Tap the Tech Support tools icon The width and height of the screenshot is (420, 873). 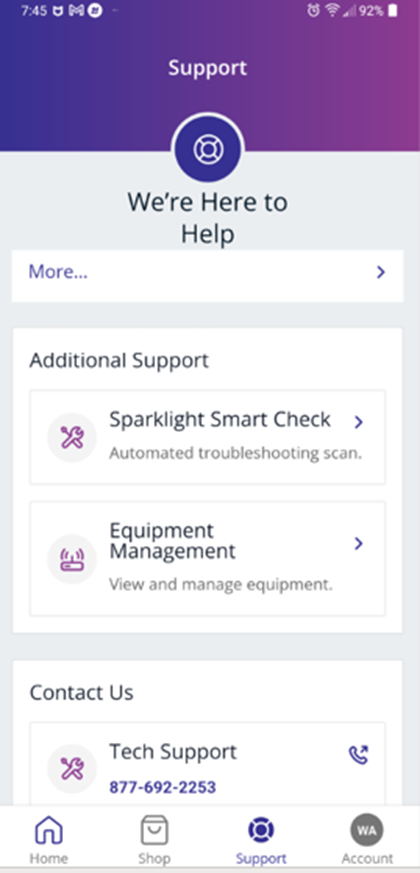point(72,769)
